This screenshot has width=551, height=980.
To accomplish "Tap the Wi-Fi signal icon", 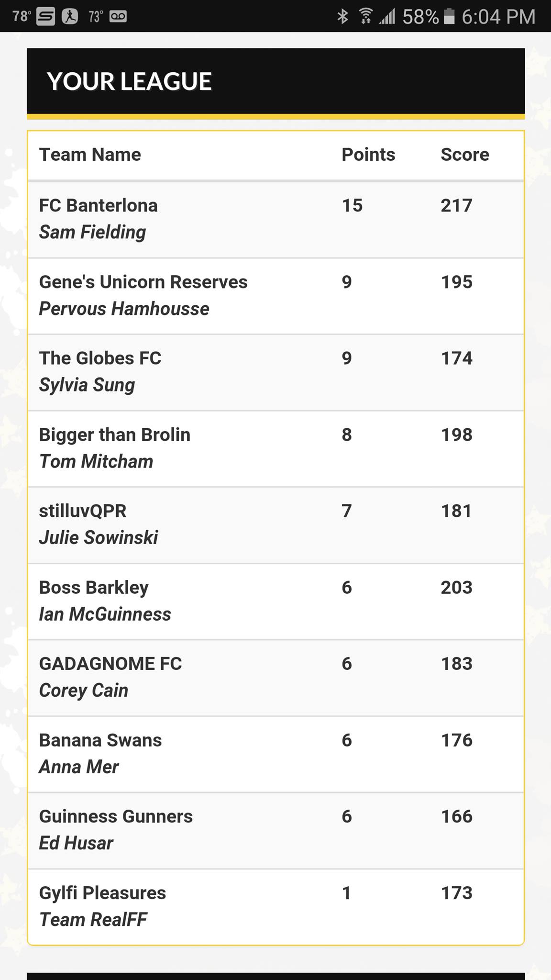I will pyautogui.click(x=365, y=16).
